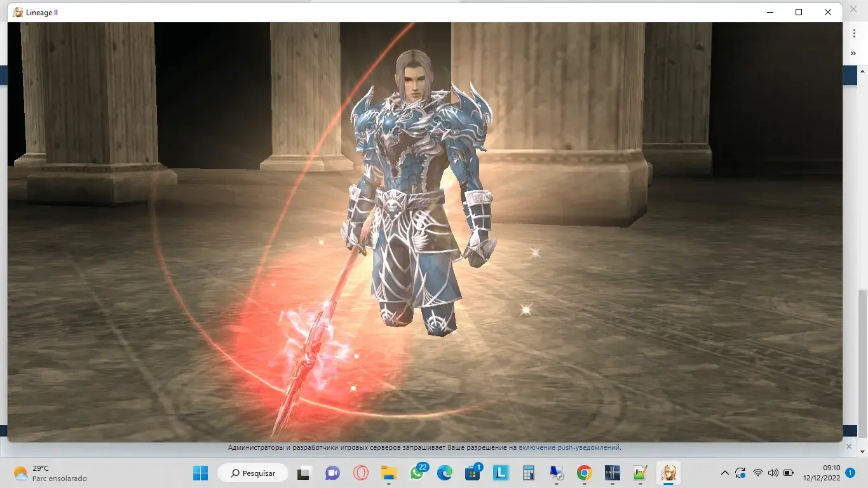The height and width of the screenshot is (488, 868).
Task: Open notification center badge showing 1
Action: click(850, 473)
